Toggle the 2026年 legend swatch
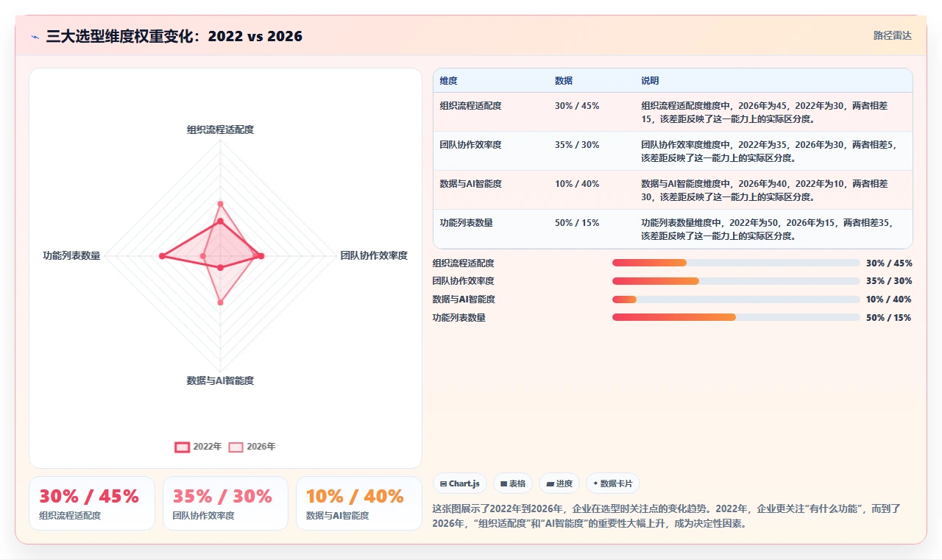The height and width of the screenshot is (560, 942). pyautogui.click(x=235, y=447)
